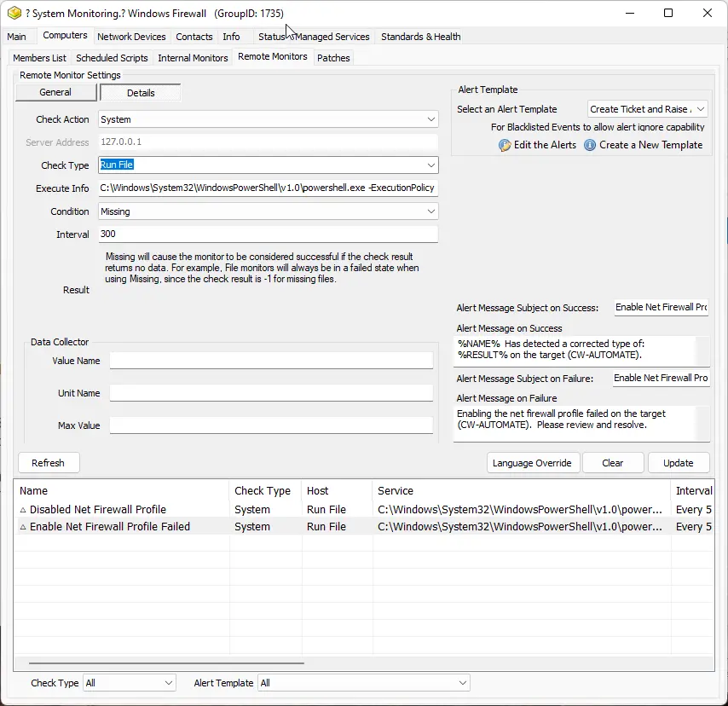
Task: Click the Alert Message Subject on Success field
Action: (662, 308)
